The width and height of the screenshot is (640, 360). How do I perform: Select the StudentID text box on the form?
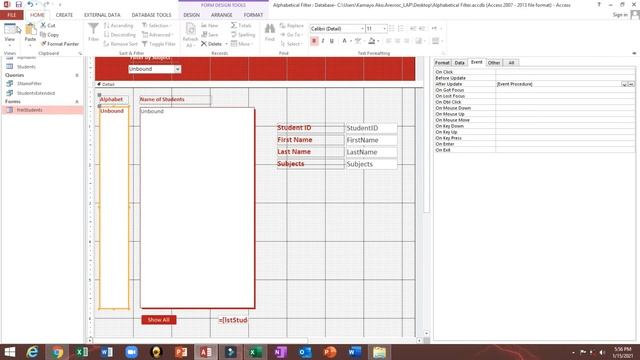371,128
